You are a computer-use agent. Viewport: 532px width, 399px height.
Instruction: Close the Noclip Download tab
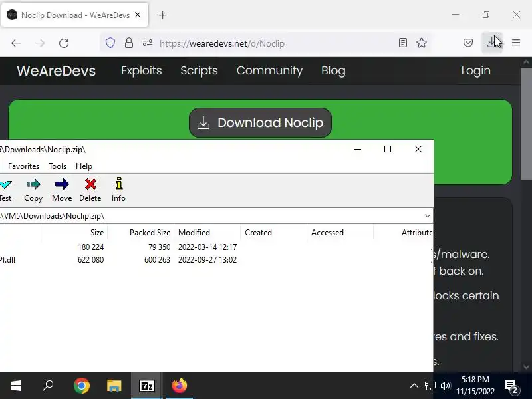[138, 15]
